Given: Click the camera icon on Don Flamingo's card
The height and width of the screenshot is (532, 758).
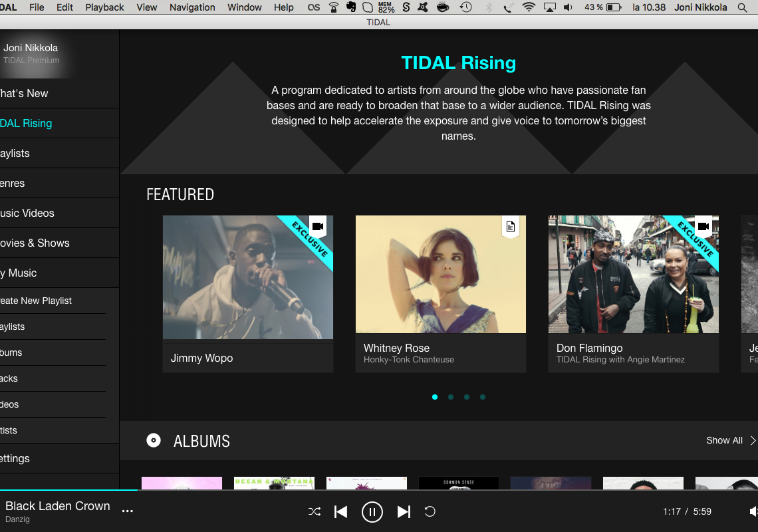Looking at the screenshot, I should pos(703,225).
